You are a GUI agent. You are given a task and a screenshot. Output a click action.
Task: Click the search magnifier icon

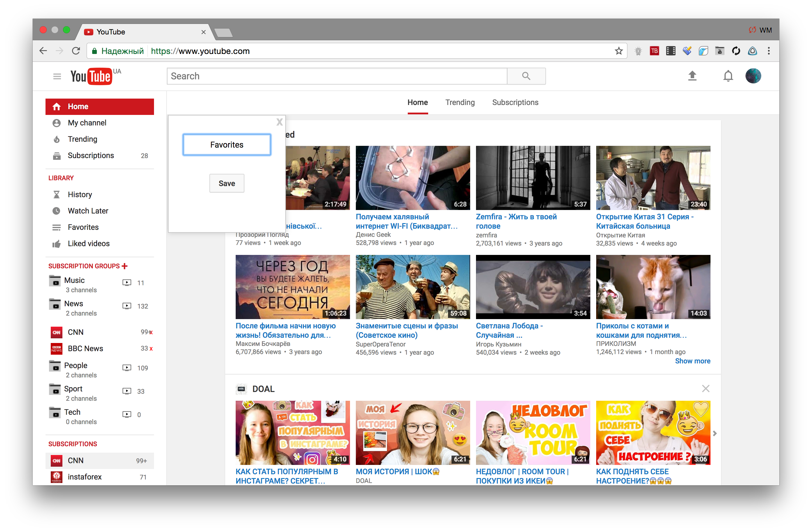tap(526, 76)
